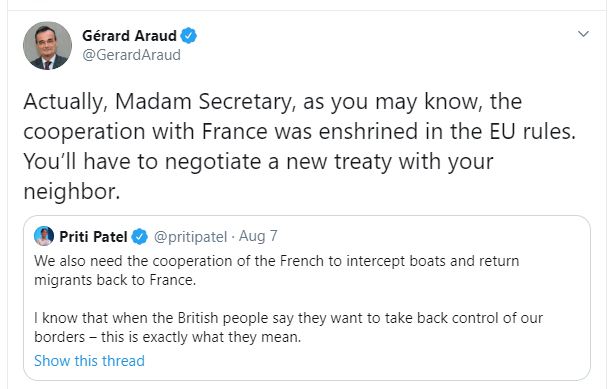Open Priti Patel's small avatar
The width and height of the screenshot is (609, 389).
(x=44, y=236)
